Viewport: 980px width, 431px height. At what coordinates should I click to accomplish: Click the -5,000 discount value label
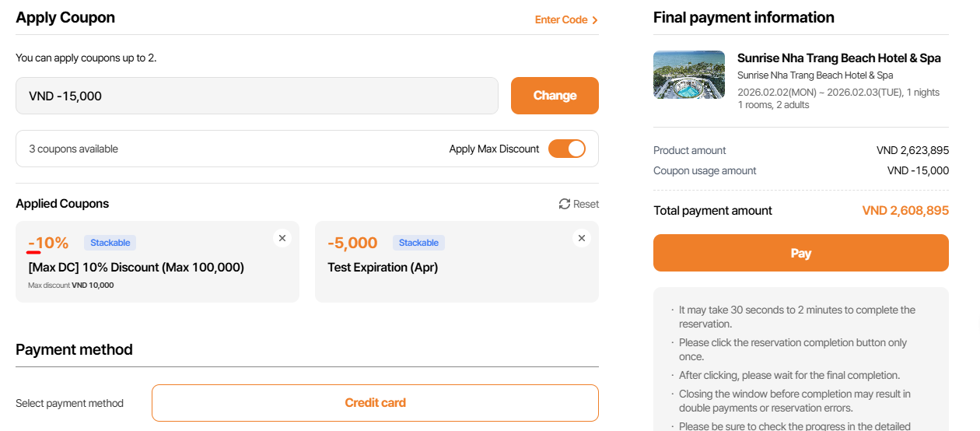click(x=352, y=243)
